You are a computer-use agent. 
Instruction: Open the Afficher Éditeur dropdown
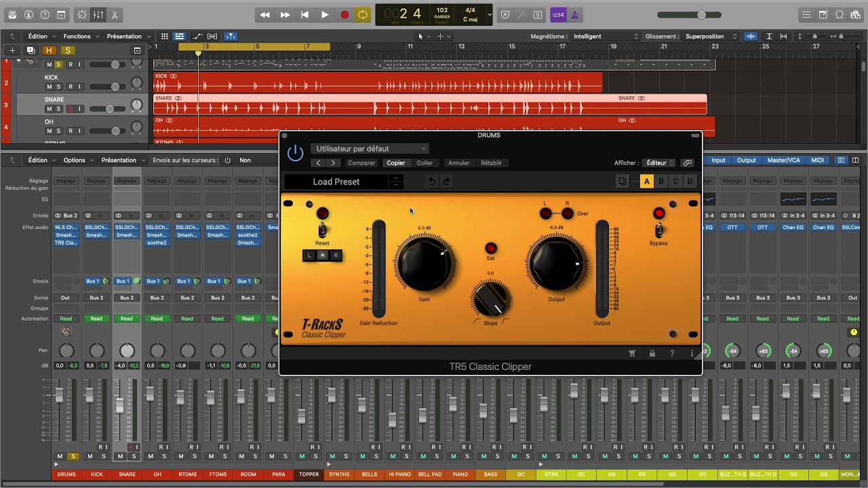tap(659, 163)
